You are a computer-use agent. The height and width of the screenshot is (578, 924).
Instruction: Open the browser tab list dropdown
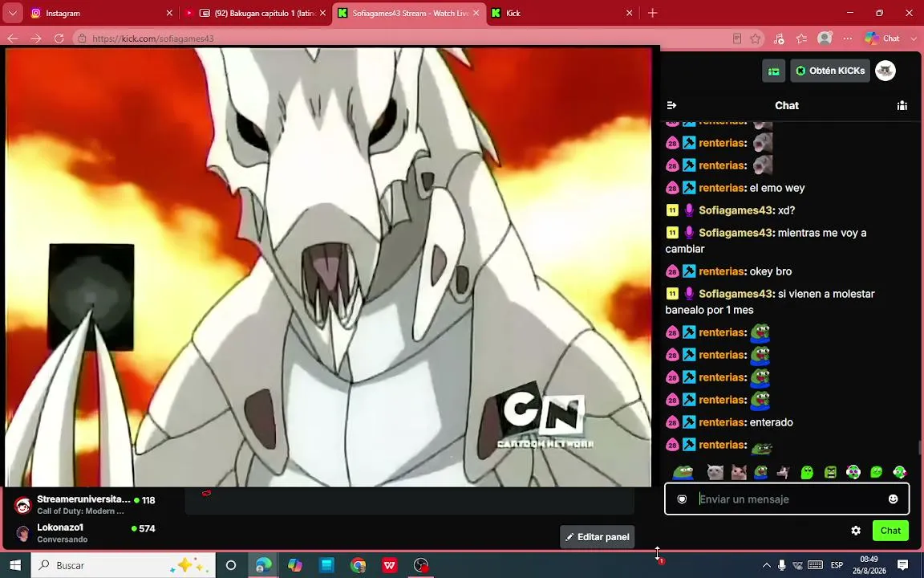(12, 13)
